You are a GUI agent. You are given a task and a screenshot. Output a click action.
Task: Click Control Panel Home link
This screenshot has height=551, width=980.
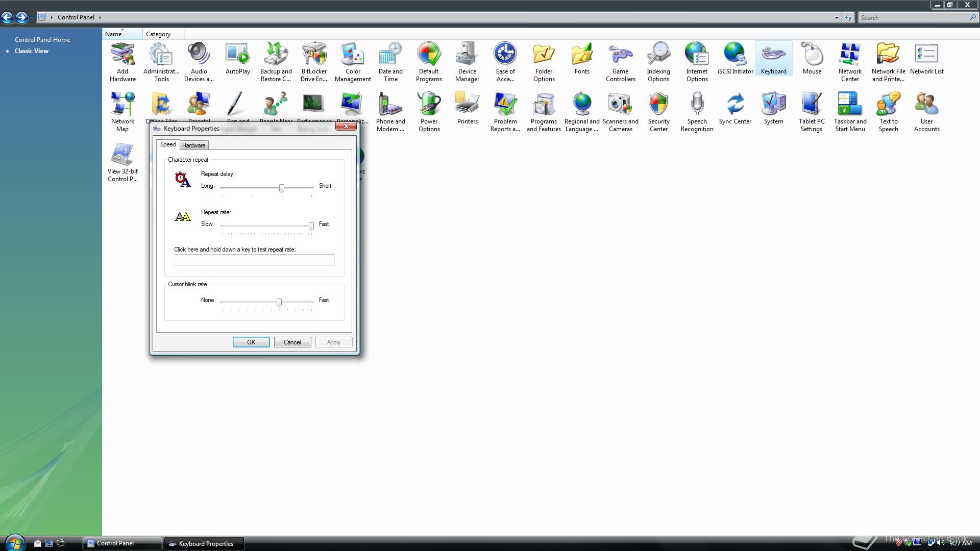[x=42, y=39]
